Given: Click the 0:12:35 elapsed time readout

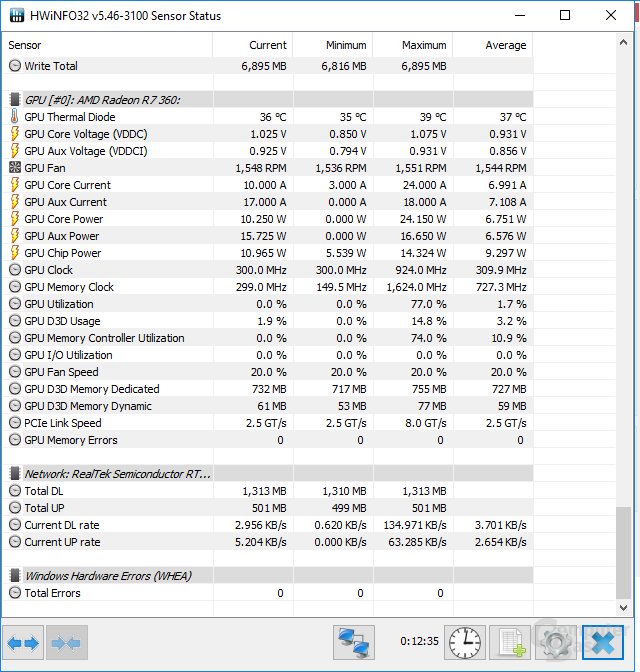Looking at the screenshot, I should (419, 641).
